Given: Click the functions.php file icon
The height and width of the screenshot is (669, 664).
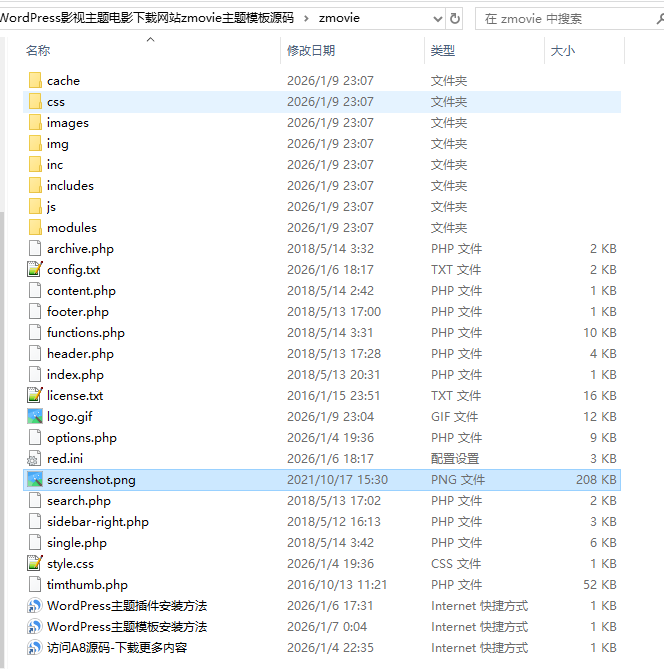Looking at the screenshot, I should point(35,332).
